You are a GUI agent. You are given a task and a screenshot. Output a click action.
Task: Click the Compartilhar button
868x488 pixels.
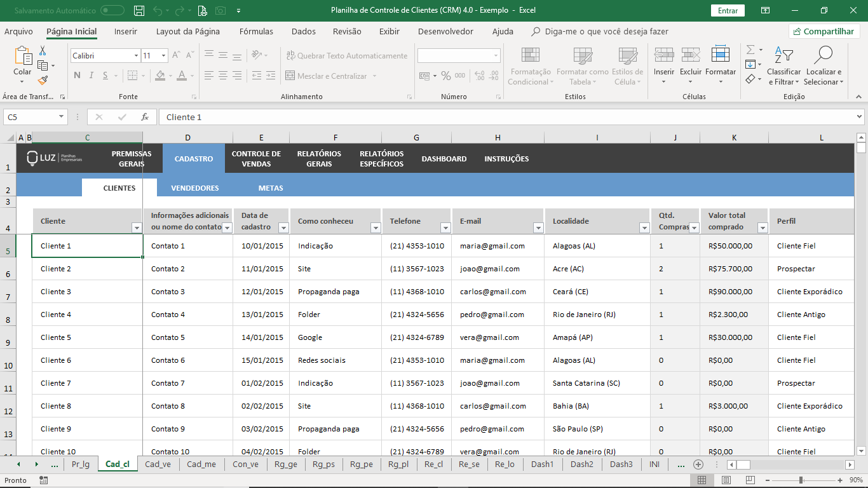pyautogui.click(x=824, y=31)
